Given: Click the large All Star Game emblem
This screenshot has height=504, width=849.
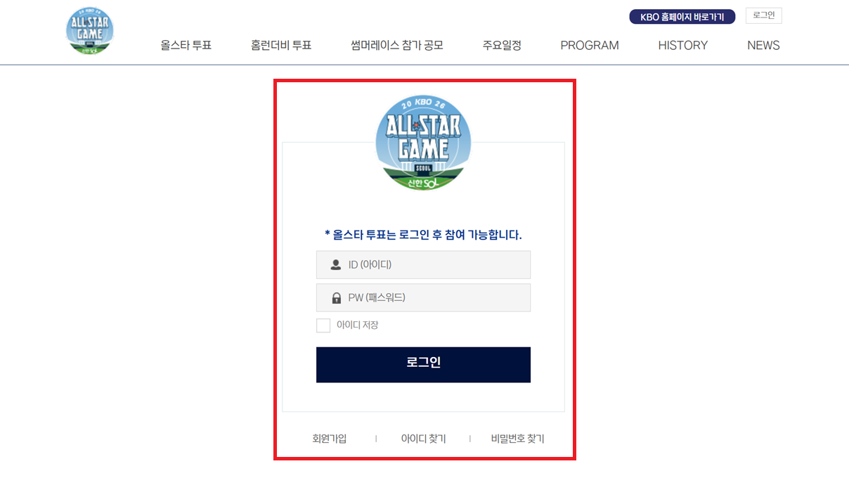Looking at the screenshot, I should coord(423,144).
